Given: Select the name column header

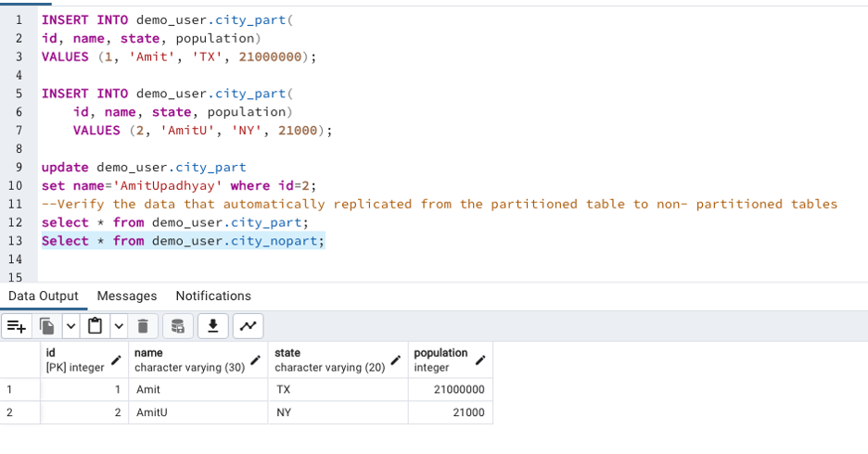Looking at the screenshot, I should 198,360.
